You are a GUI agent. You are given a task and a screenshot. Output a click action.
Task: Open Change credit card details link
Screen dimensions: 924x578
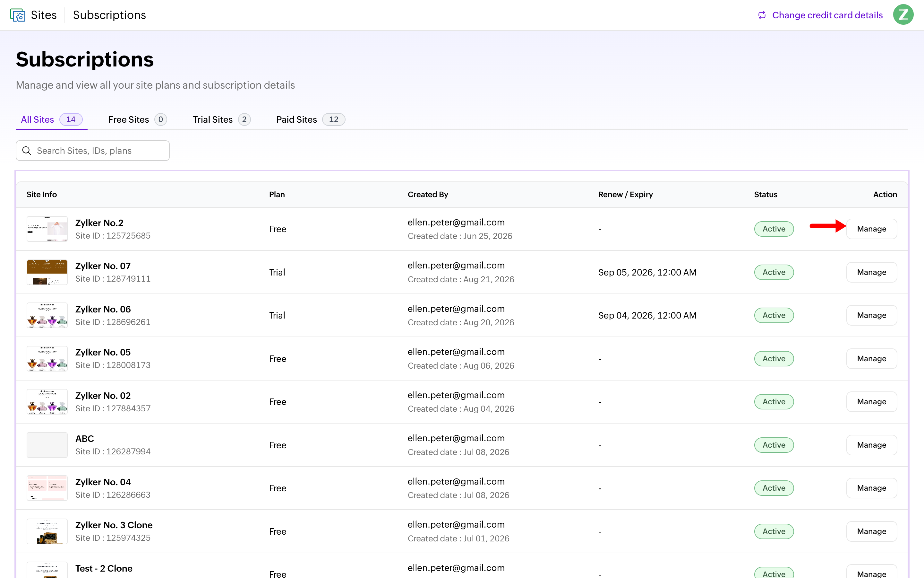[x=827, y=15]
